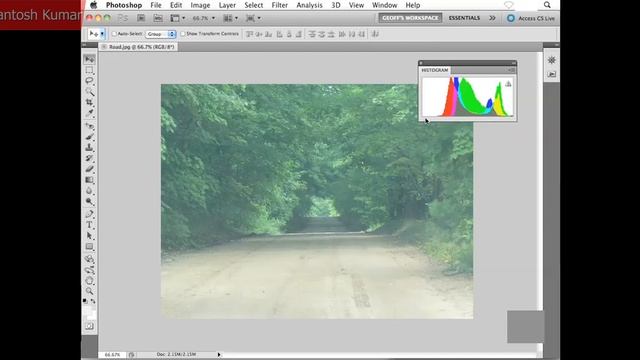Viewport: 640px width, 360px height.
Task: Open the Screen Mode dropdown
Action: tap(253, 18)
